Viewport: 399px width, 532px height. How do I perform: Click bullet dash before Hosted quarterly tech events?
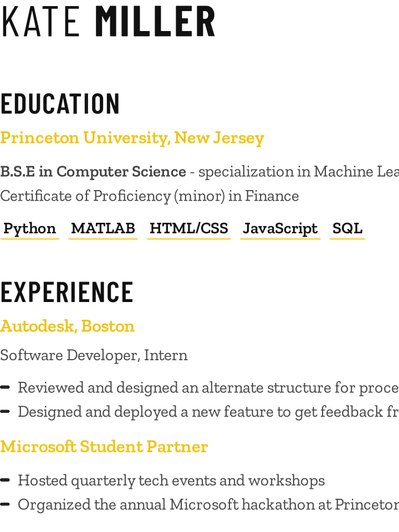click(5, 480)
